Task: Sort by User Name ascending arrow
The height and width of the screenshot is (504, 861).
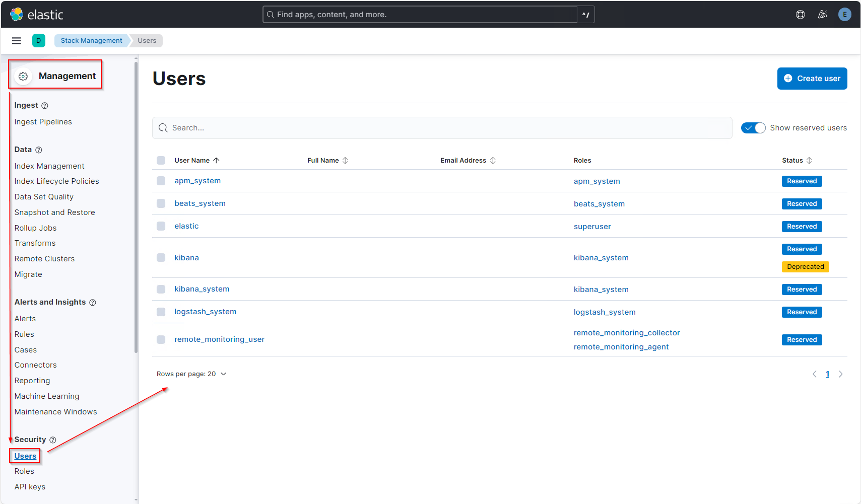Action: point(217,161)
